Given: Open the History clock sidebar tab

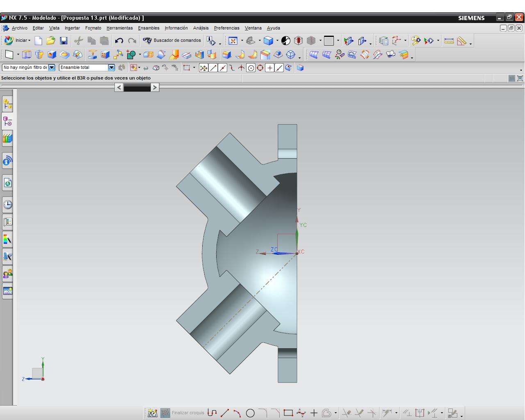Looking at the screenshot, I should [x=7, y=205].
